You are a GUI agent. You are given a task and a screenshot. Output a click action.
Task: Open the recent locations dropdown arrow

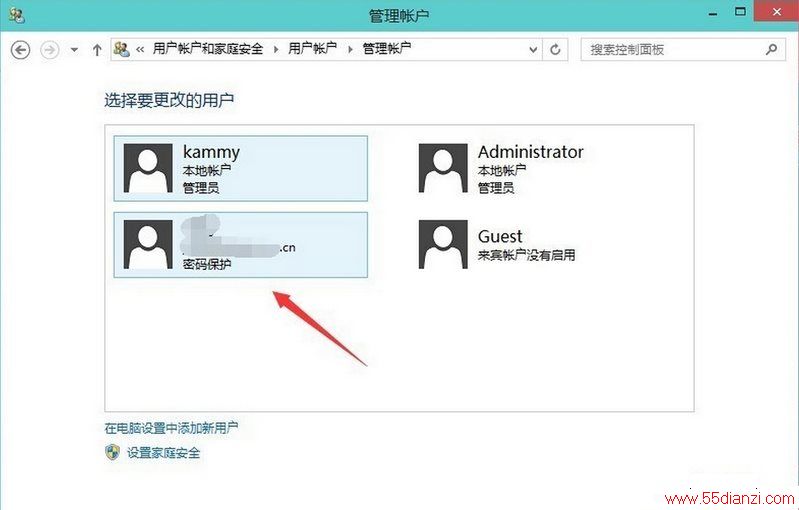(74, 50)
